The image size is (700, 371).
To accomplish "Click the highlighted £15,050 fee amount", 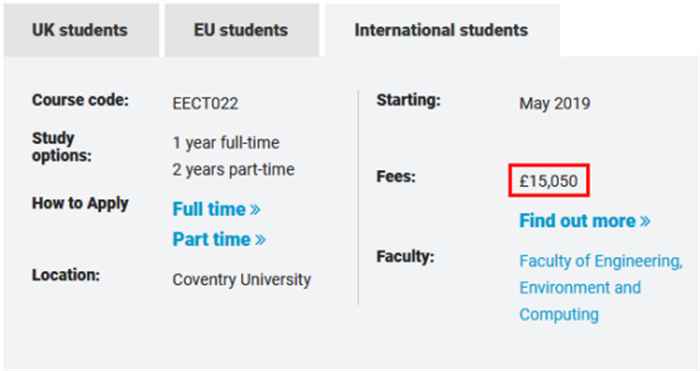I will click(549, 180).
